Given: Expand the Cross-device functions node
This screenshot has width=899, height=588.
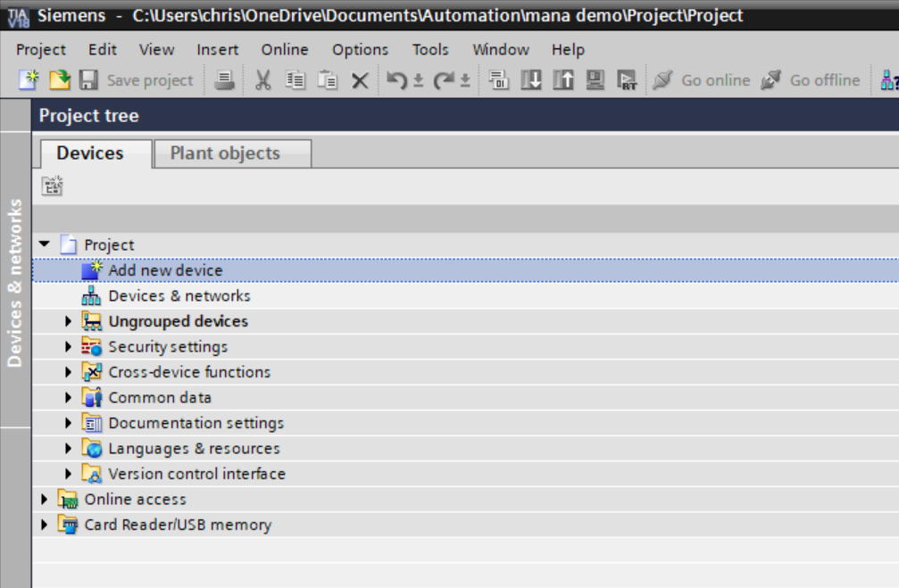Looking at the screenshot, I should point(68,372).
